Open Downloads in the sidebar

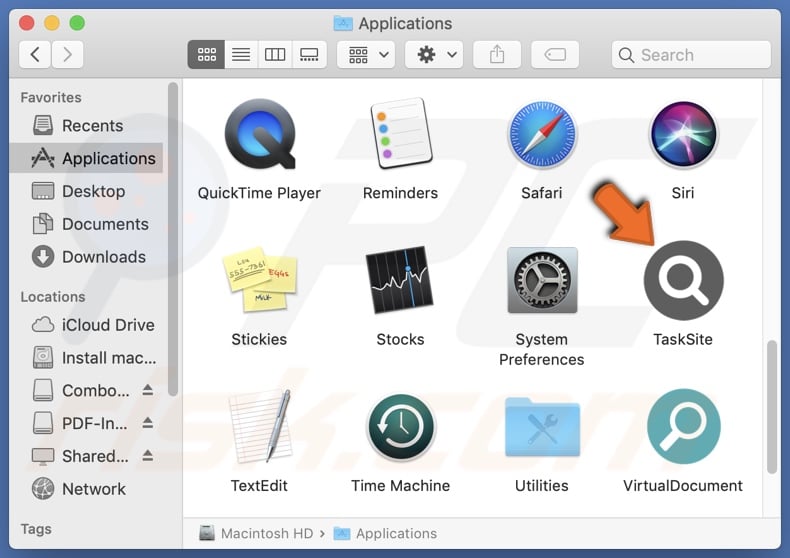pyautogui.click(x=86, y=257)
